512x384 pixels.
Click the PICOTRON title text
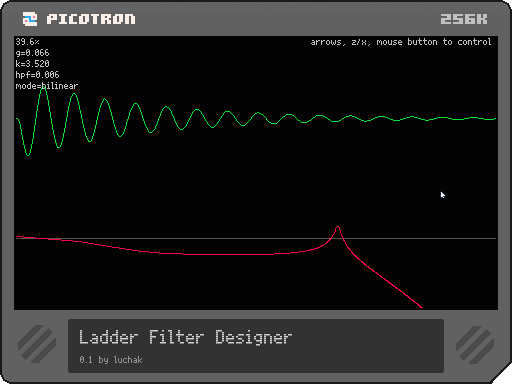click(x=91, y=19)
